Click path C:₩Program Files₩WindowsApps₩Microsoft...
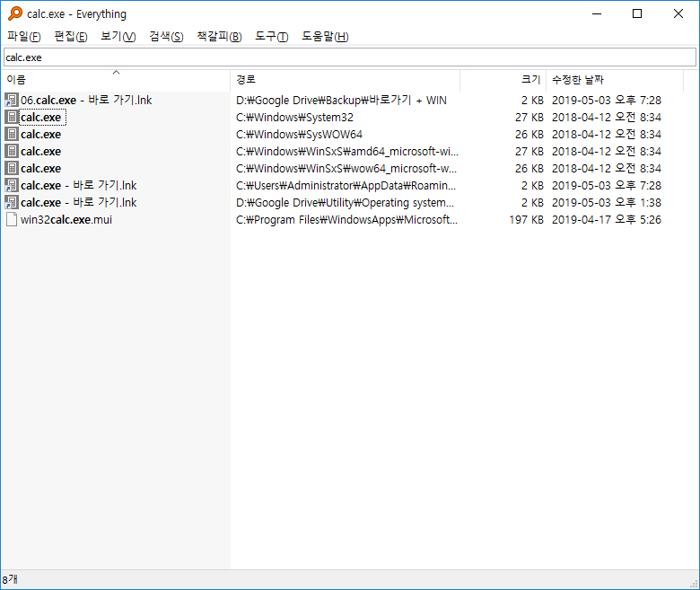Screen dimensions: 700x590 point(346,219)
